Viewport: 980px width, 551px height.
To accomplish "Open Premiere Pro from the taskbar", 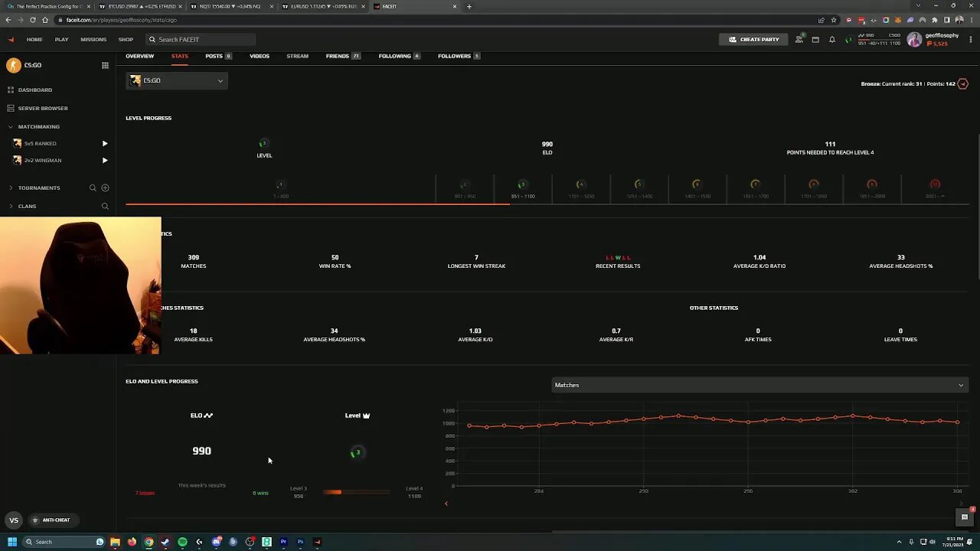I will [283, 542].
